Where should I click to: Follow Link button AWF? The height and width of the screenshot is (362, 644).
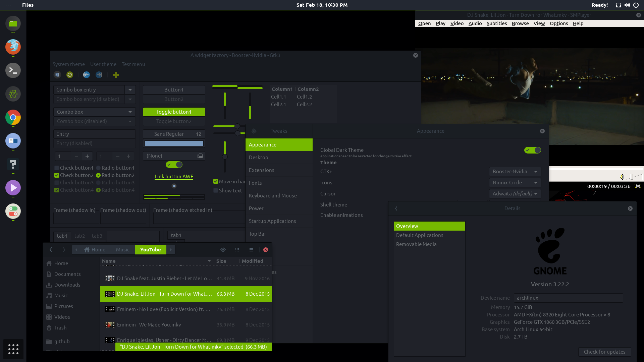click(174, 177)
